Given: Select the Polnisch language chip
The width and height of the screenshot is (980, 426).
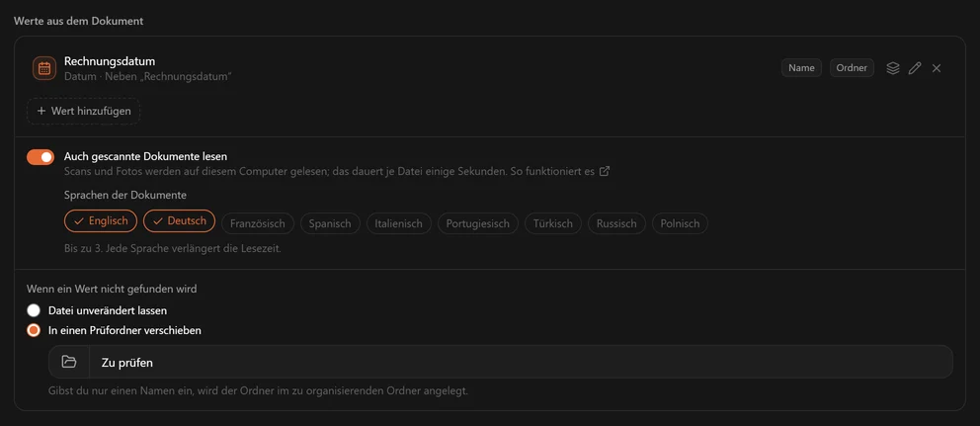Looking at the screenshot, I should click(680, 223).
